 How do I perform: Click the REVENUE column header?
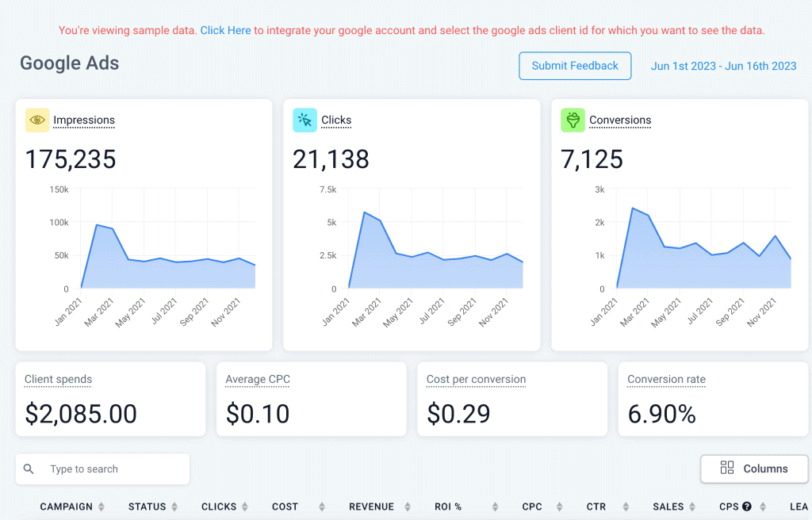tap(371, 507)
